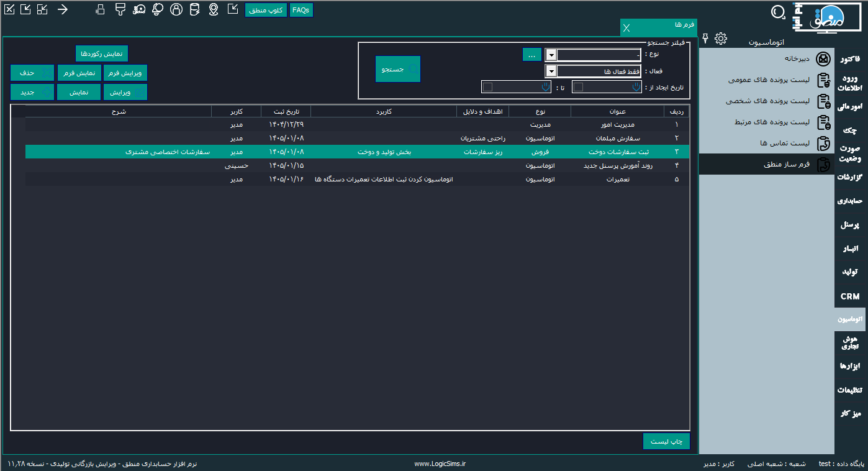Screen dimensions: 868x471
Task: Click the کلوپ منطق button
Action: click(266, 10)
